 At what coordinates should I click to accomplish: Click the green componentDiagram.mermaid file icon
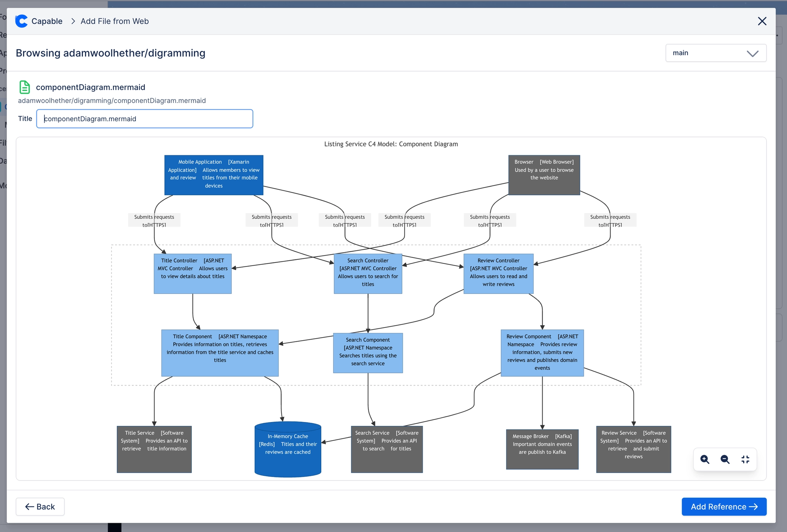pos(25,87)
